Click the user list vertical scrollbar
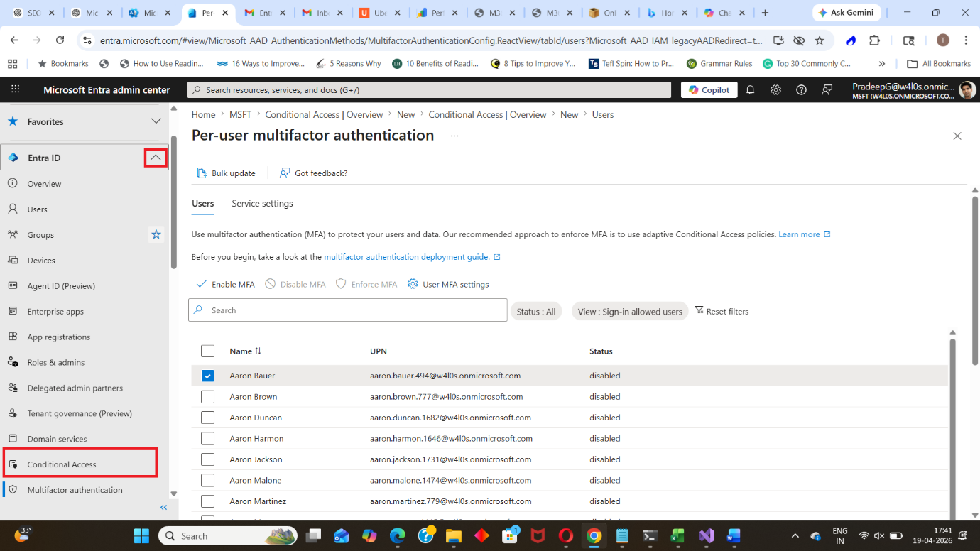The height and width of the screenshot is (551, 980). [x=953, y=426]
